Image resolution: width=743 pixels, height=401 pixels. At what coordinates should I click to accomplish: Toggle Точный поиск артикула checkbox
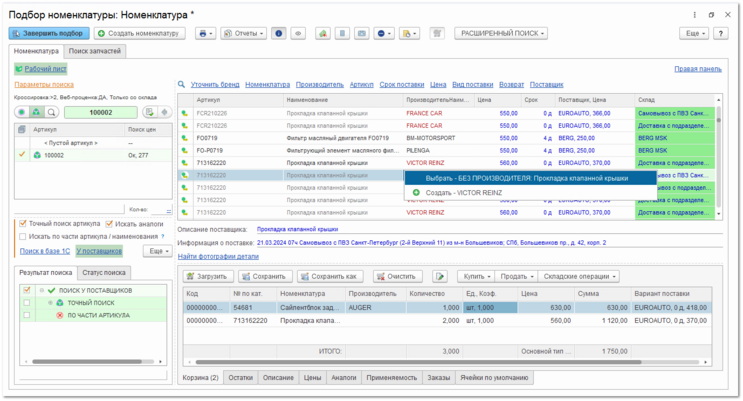coord(23,223)
